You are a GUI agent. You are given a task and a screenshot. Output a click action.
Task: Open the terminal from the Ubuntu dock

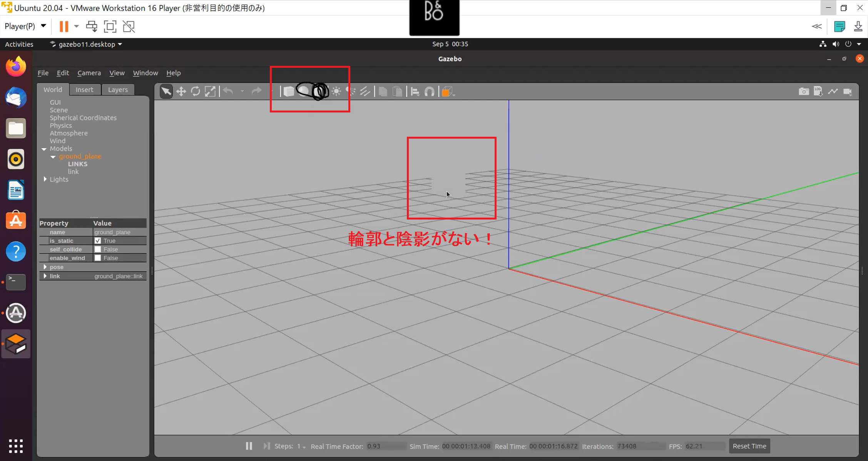(x=16, y=282)
